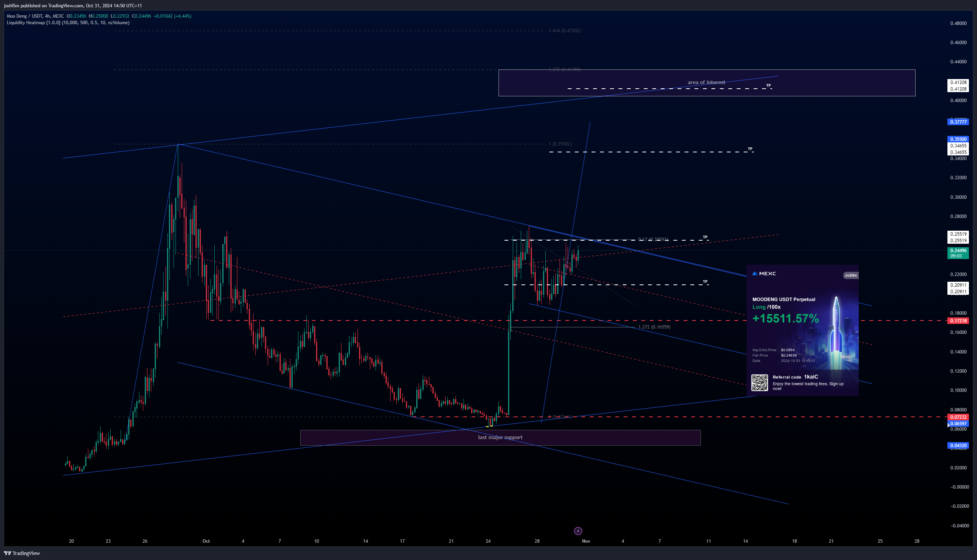Click the +15511.57% profit figure

[x=785, y=319]
